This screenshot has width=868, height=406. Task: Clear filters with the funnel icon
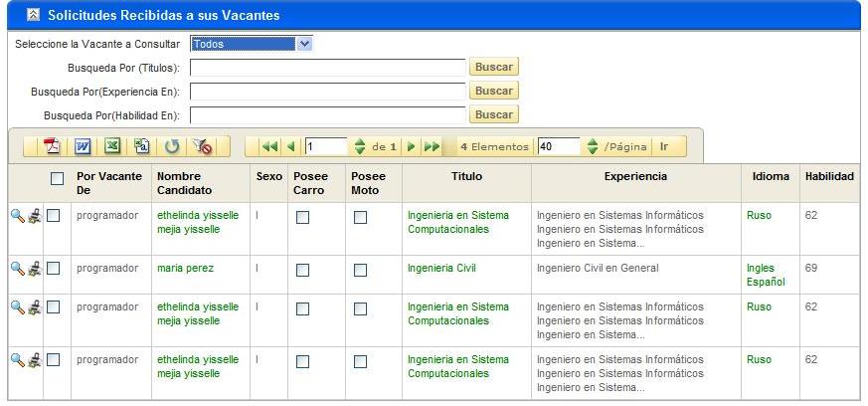coord(203,146)
